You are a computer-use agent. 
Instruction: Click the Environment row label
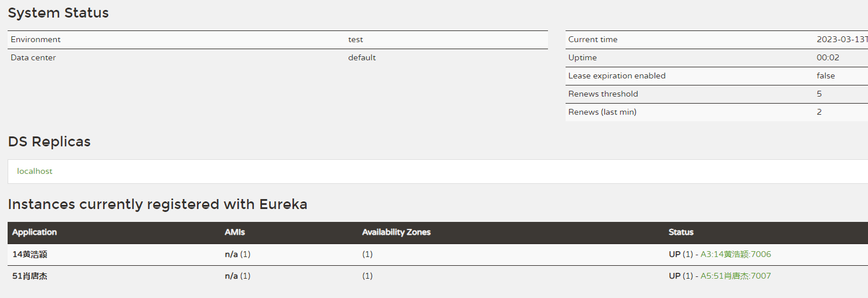36,40
